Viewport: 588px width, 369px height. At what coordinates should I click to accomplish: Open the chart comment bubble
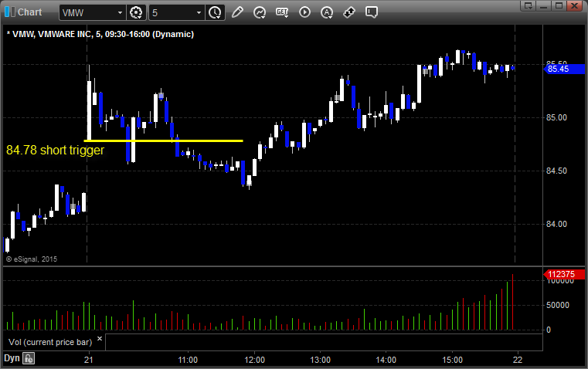[x=371, y=12]
